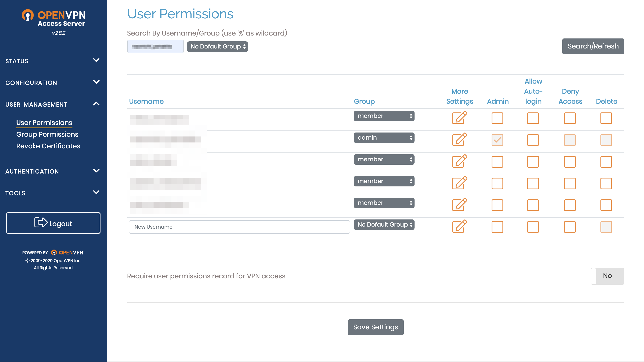The height and width of the screenshot is (362, 644).
Task: Open the group dropdown set to admin
Action: coord(384,138)
